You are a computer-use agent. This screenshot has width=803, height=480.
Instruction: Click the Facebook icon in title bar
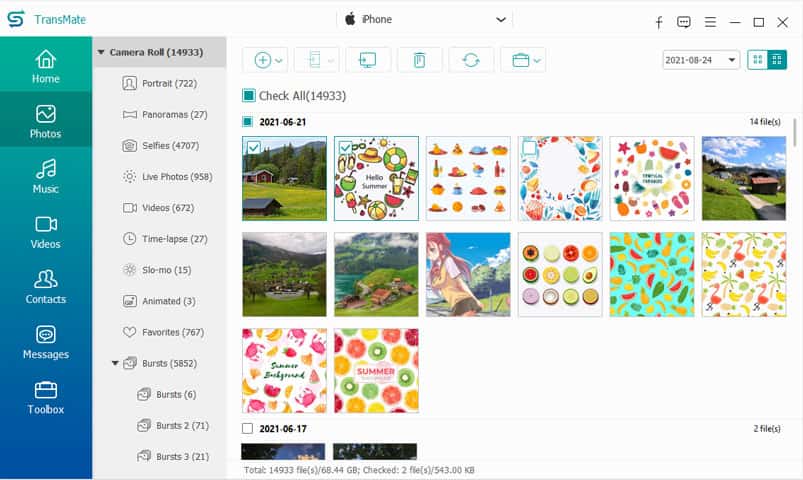click(659, 21)
